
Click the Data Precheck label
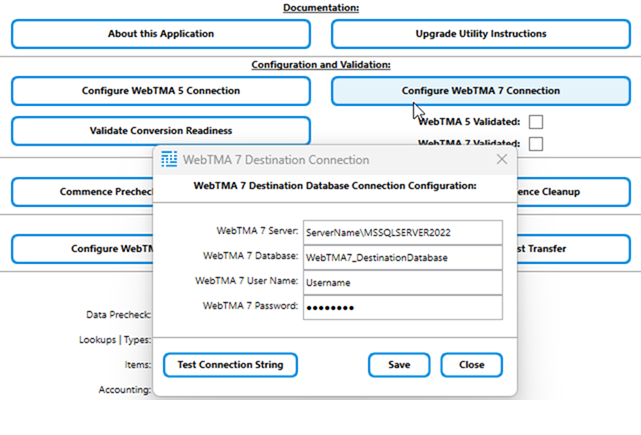[119, 315]
